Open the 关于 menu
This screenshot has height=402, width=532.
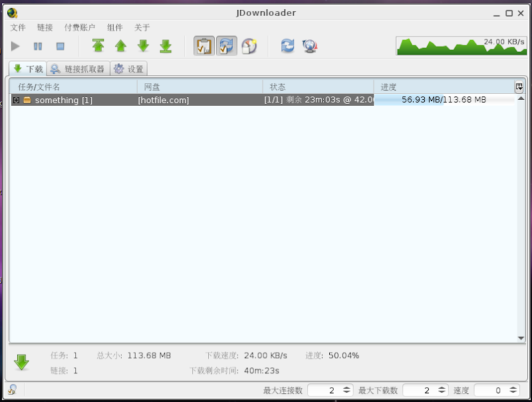[142, 27]
